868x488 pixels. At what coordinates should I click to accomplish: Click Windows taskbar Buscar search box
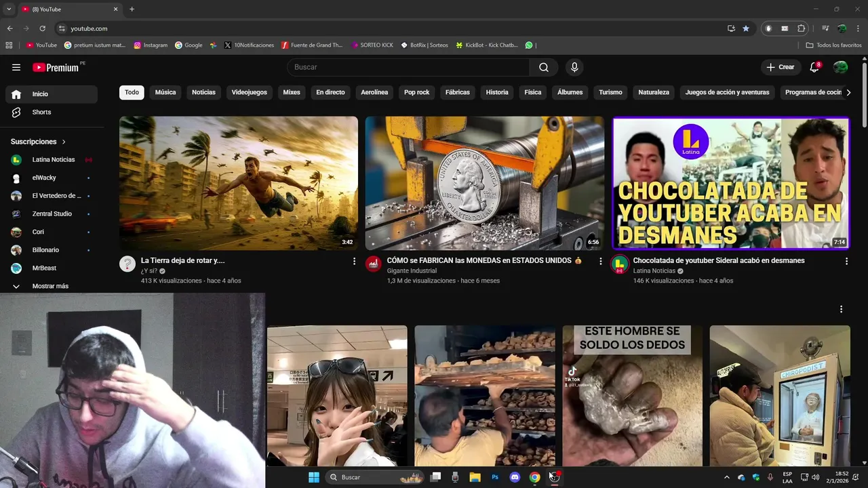[x=375, y=477]
